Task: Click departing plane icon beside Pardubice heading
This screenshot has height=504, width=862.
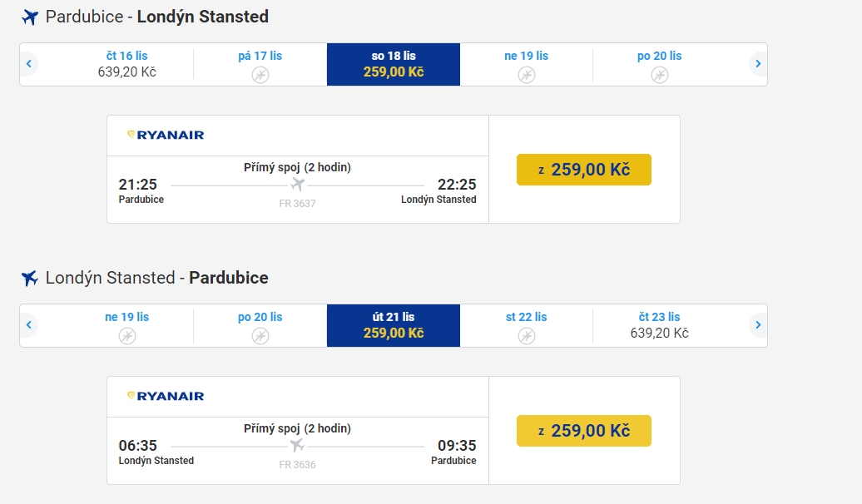Action: 30,17
